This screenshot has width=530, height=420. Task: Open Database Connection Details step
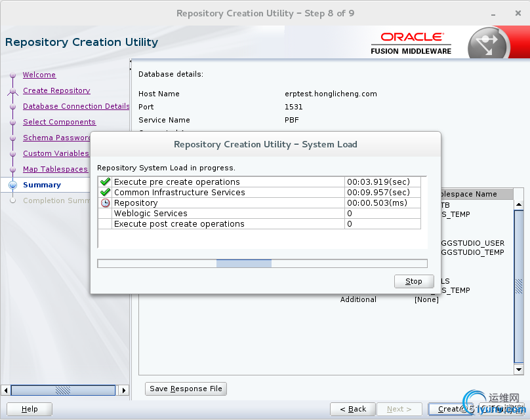76,106
